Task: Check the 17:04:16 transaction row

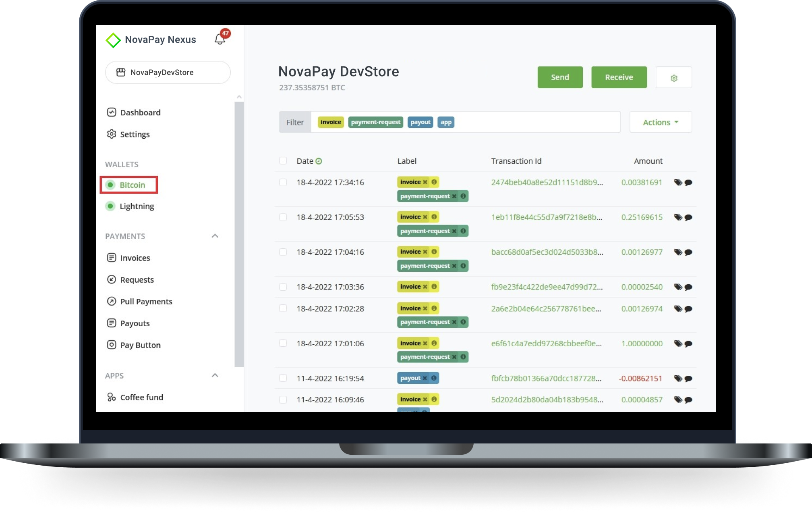Action: pyautogui.click(x=283, y=252)
